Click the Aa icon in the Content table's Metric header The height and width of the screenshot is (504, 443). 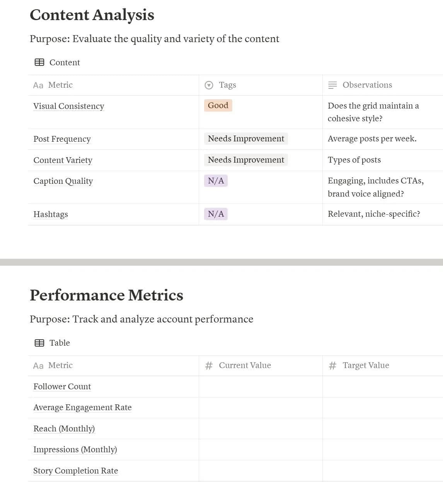click(x=38, y=85)
